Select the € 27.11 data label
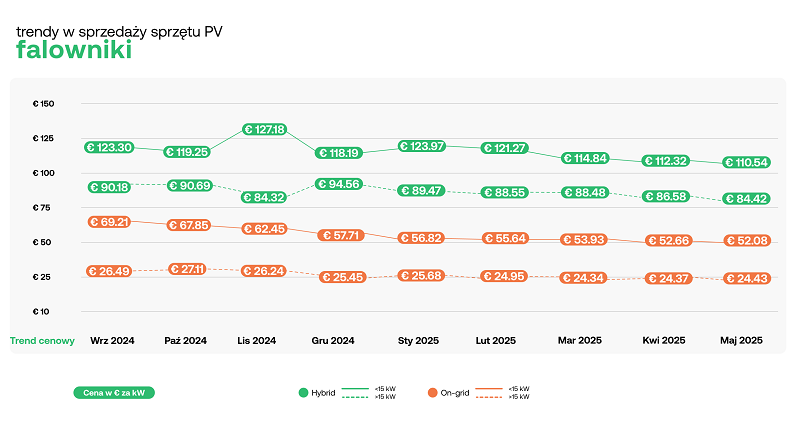This screenshot has height=425, width=800. (189, 269)
